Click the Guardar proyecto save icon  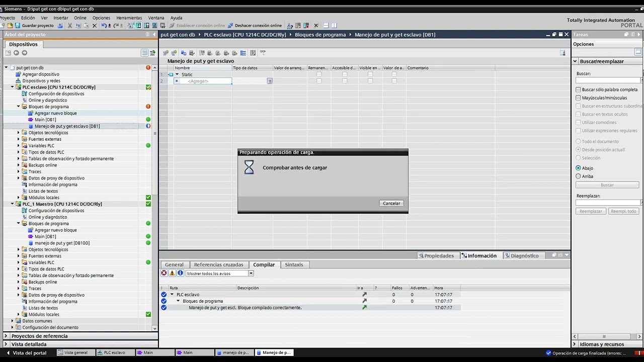pos(18,25)
